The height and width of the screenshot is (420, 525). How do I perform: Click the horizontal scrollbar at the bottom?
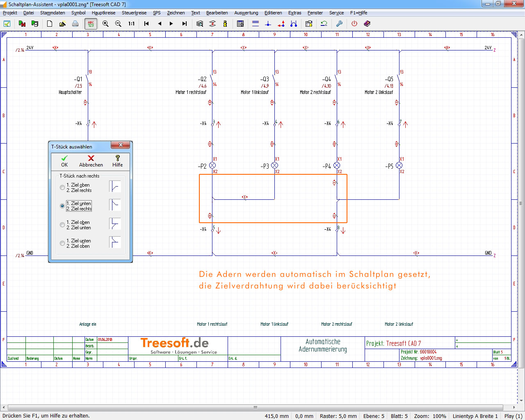[x=255, y=407]
